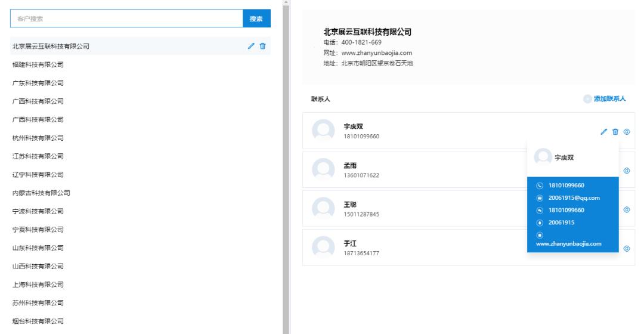View details icon for contact 王聪

[627, 209]
